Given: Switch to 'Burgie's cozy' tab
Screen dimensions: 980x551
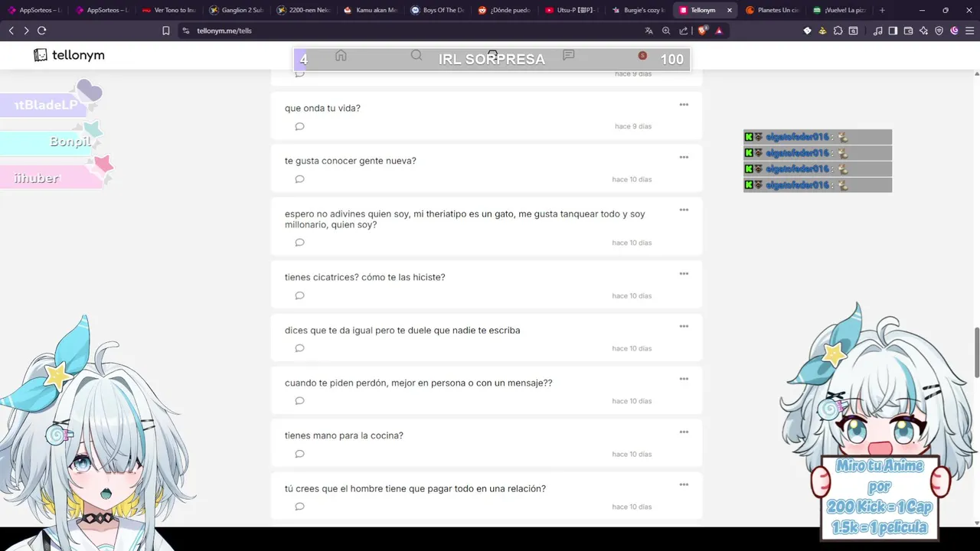Looking at the screenshot, I should coord(639,10).
